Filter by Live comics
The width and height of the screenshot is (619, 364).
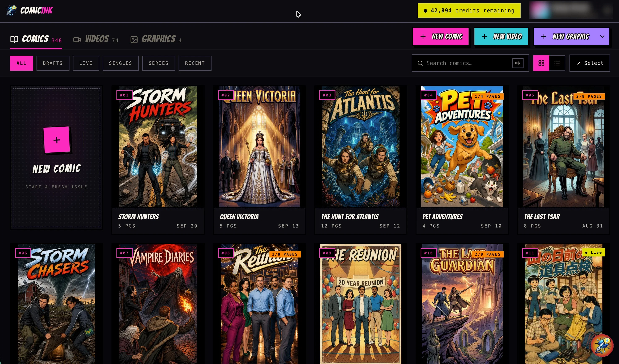pos(86,63)
